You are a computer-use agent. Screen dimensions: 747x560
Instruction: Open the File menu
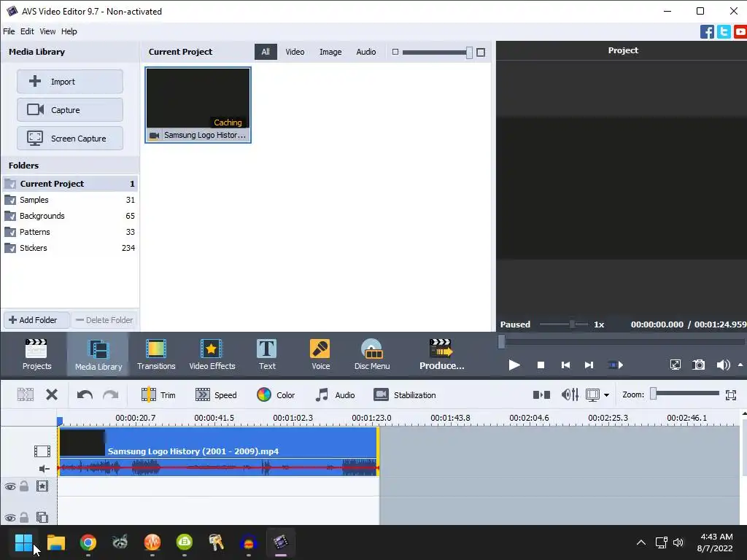(x=9, y=31)
